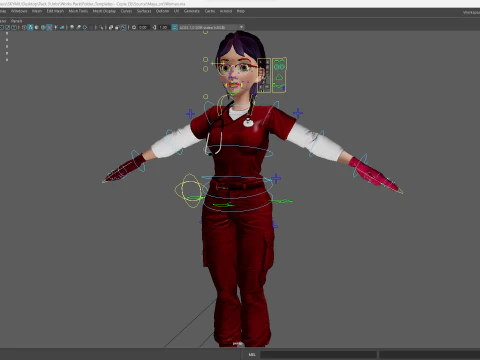Toggle depth of field icon
480x360 pixels.
coord(92,27)
